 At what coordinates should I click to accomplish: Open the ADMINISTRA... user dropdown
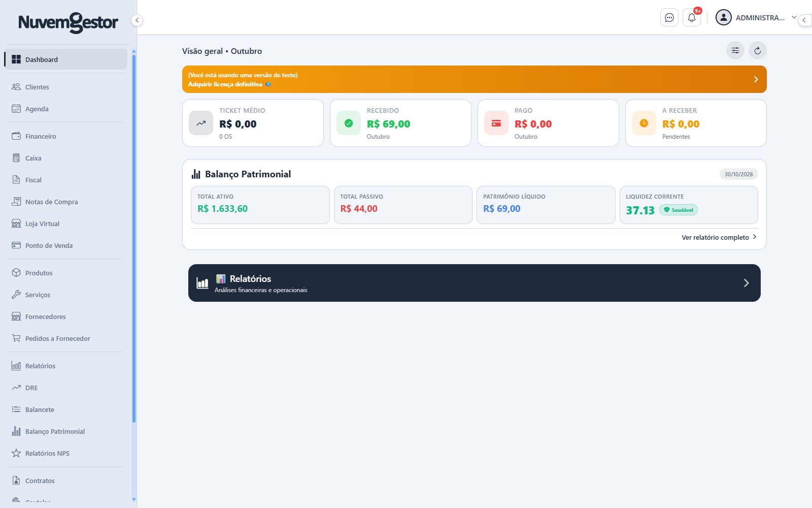[x=756, y=18]
